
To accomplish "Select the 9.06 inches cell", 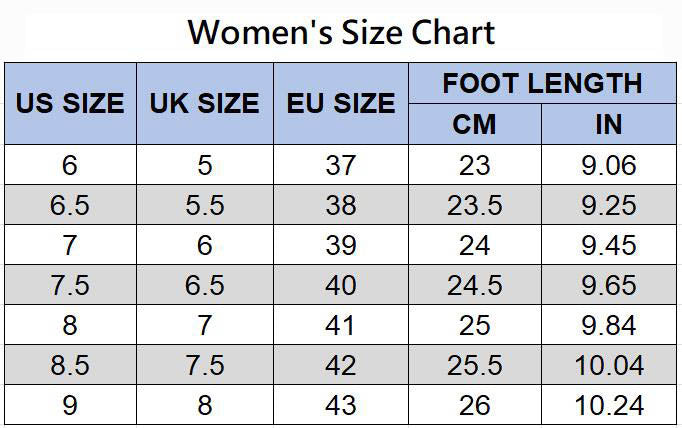I will (x=609, y=165).
